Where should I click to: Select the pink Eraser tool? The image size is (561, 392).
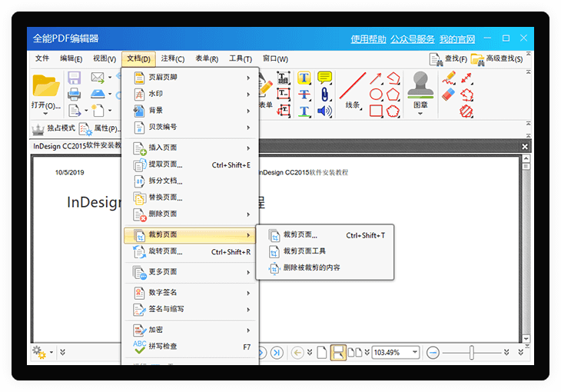click(449, 95)
